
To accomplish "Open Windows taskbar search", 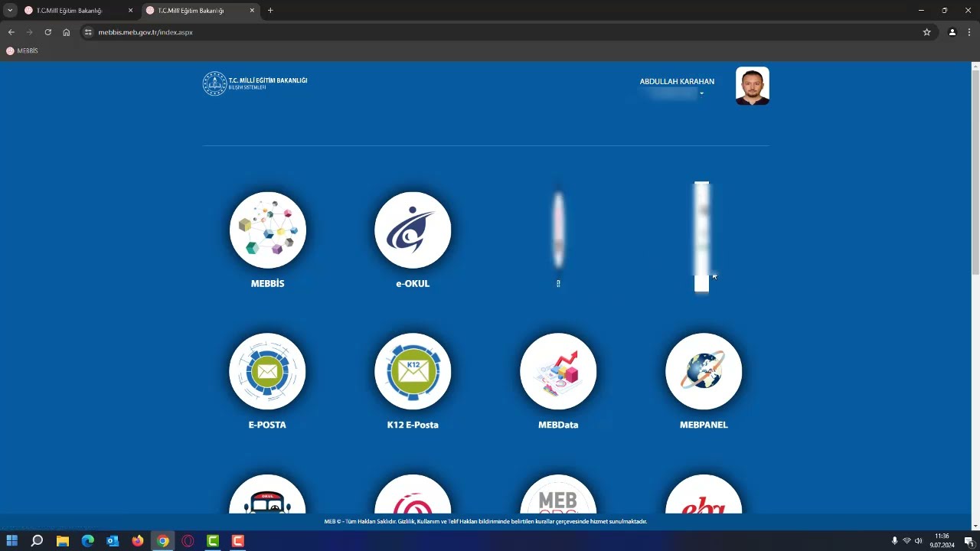I will click(x=37, y=541).
